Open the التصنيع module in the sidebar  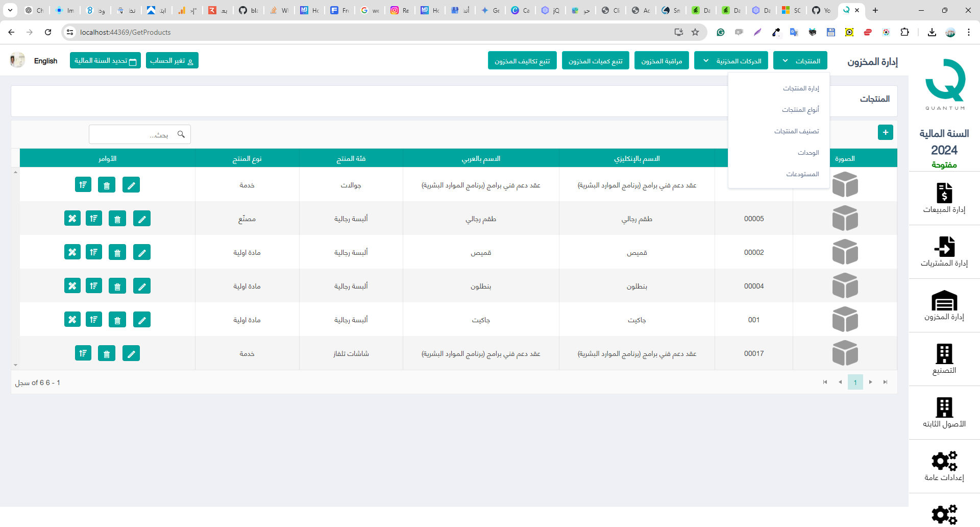click(944, 359)
